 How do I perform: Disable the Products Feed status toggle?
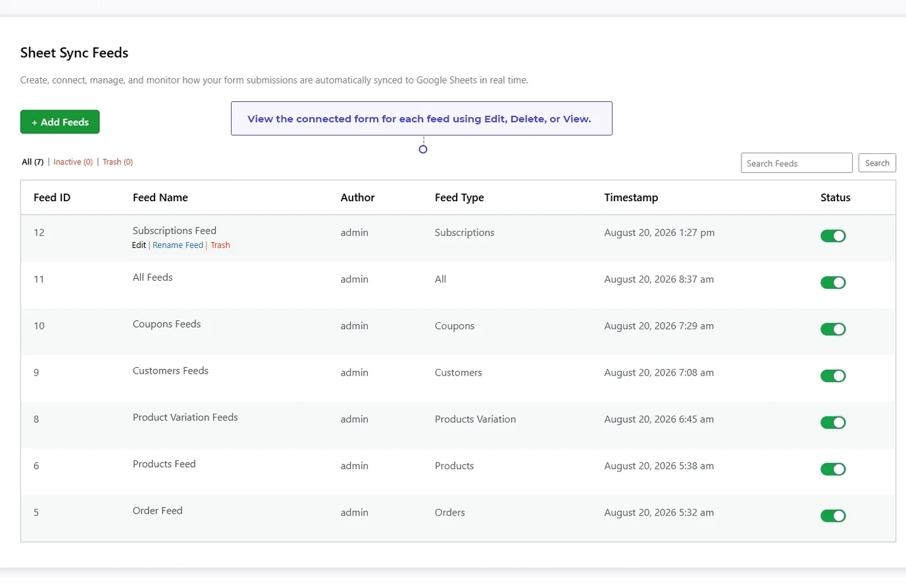point(833,470)
